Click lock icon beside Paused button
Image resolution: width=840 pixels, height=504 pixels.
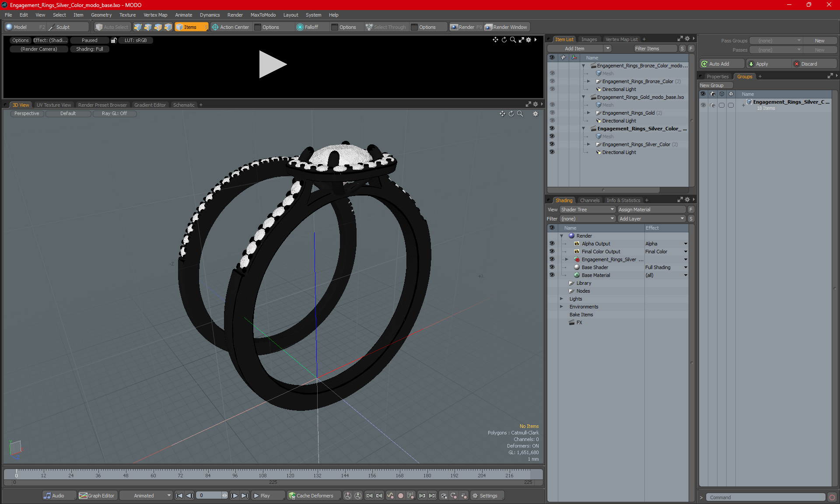click(114, 40)
